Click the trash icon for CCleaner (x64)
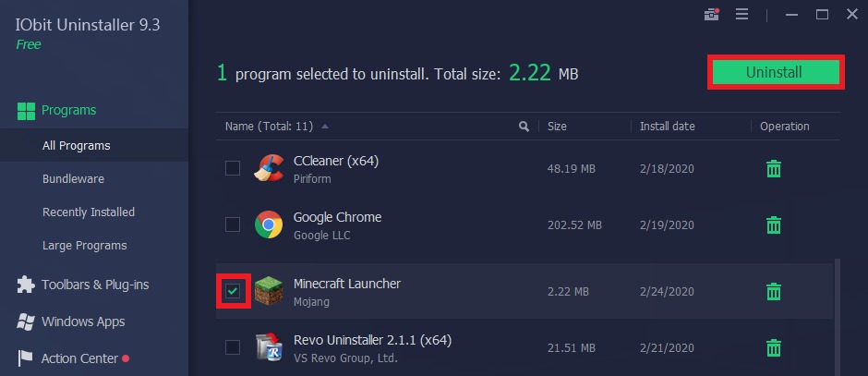Viewport: 868px width, 376px height. [x=773, y=168]
